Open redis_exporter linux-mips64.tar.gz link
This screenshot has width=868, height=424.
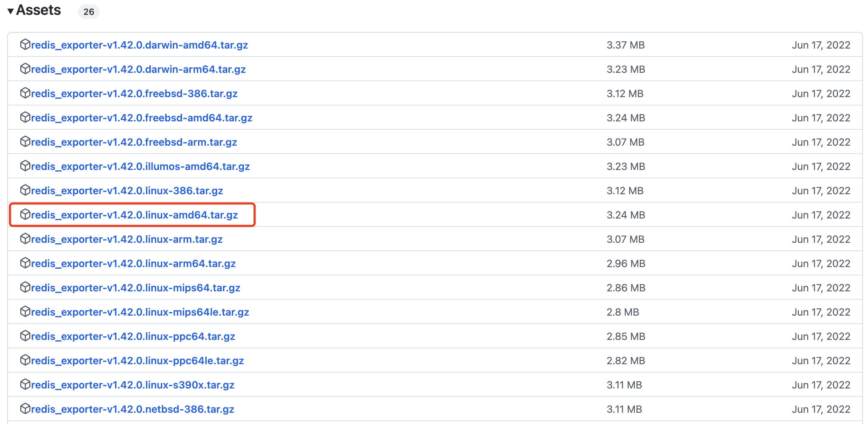coord(136,288)
